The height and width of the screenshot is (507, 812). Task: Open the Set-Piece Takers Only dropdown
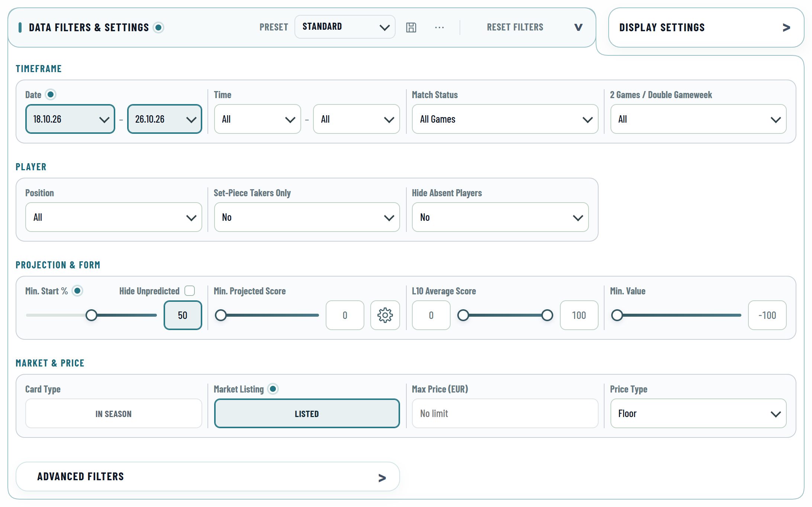point(307,217)
